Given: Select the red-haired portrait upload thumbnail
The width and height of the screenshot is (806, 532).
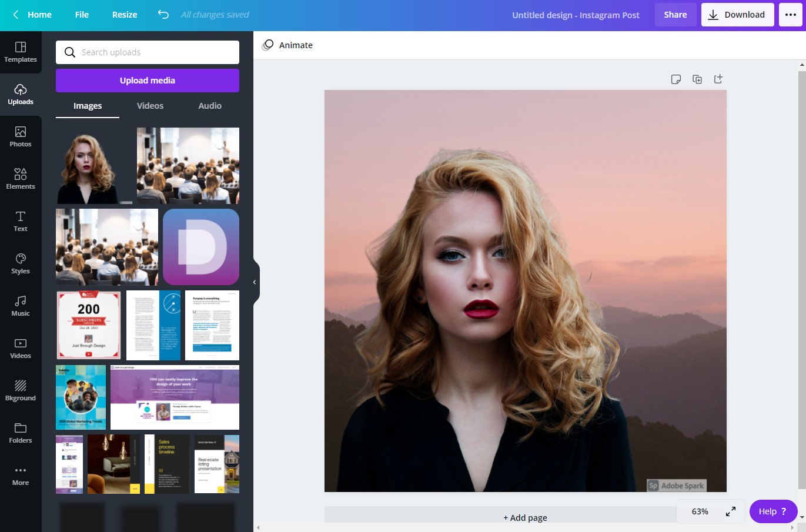Looking at the screenshot, I should [89, 165].
